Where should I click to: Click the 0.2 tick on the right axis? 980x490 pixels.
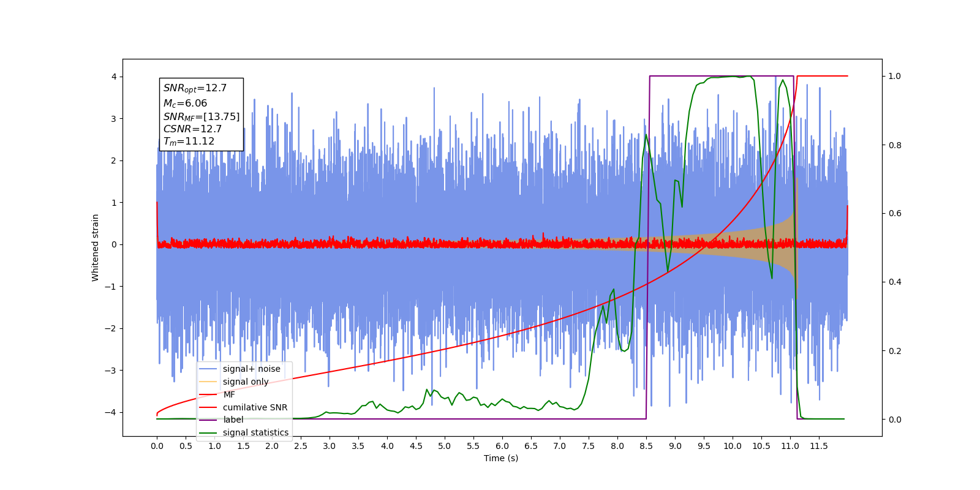click(x=895, y=351)
